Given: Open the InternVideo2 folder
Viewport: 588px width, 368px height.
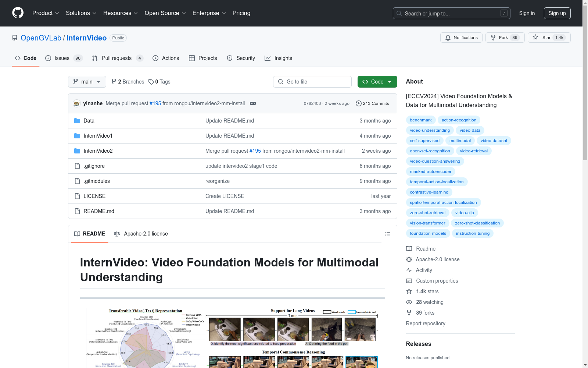Looking at the screenshot, I should click(98, 151).
